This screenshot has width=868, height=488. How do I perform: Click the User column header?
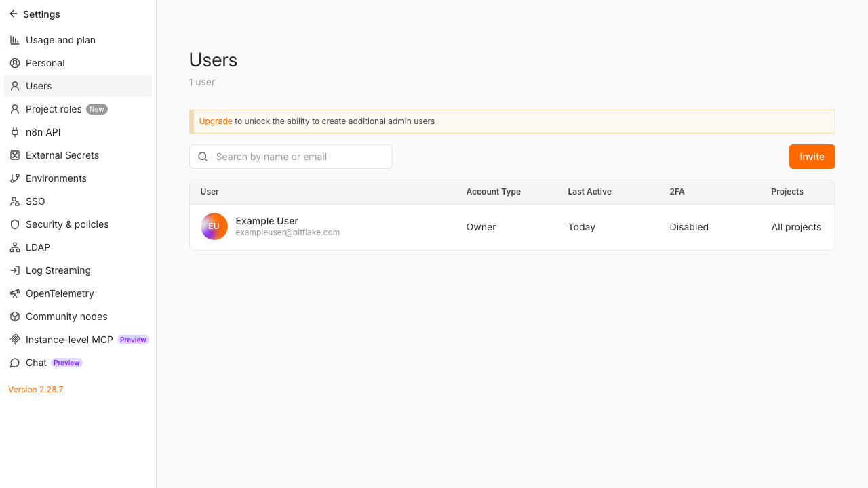(210, 192)
